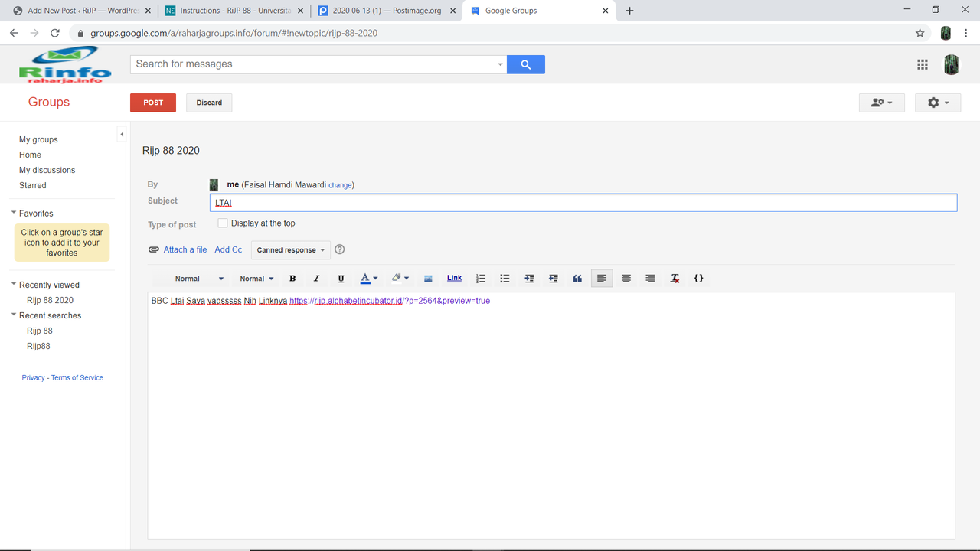980x551 pixels.
Task: Collapse the left sidebar panel arrow
Action: pyautogui.click(x=122, y=135)
